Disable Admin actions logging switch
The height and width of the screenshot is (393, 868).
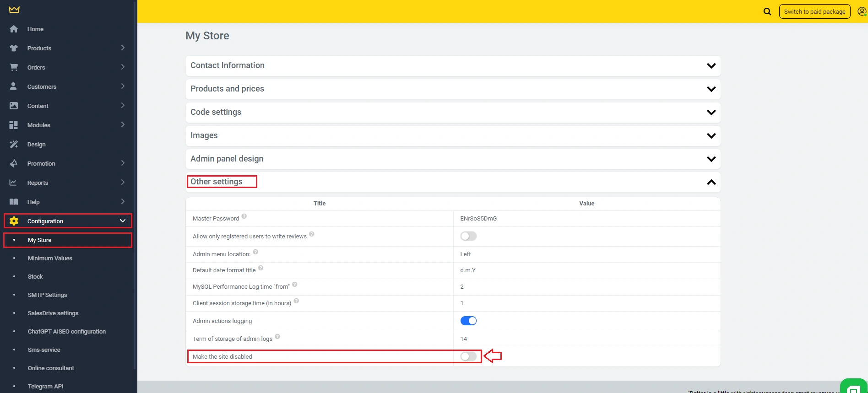468,321
